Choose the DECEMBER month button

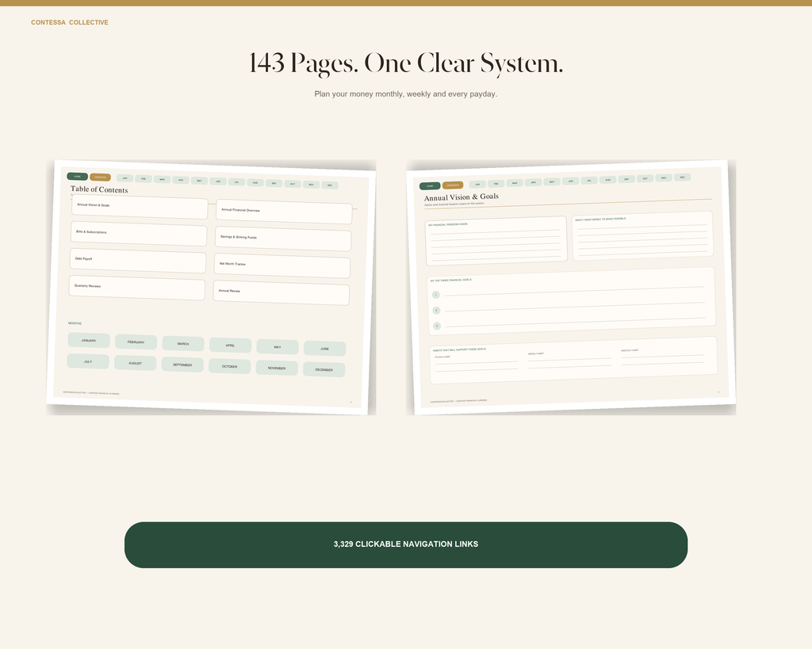(x=324, y=369)
